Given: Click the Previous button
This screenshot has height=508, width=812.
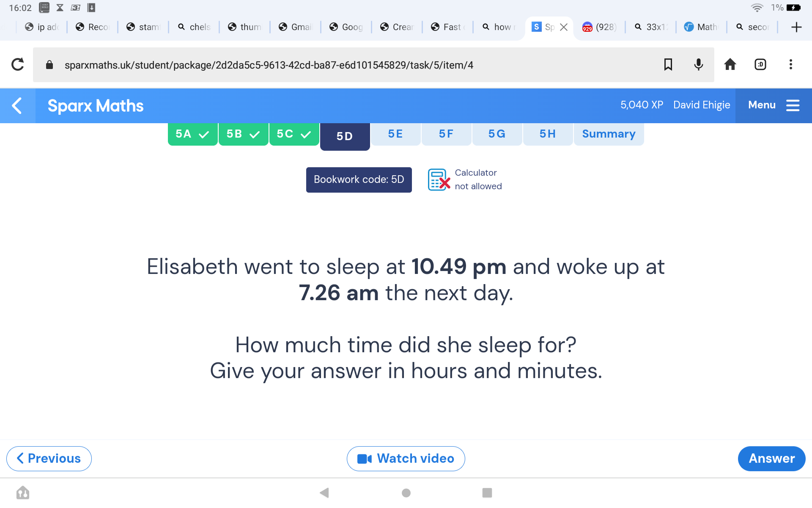Looking at the screenshot, I should (49, 458).
